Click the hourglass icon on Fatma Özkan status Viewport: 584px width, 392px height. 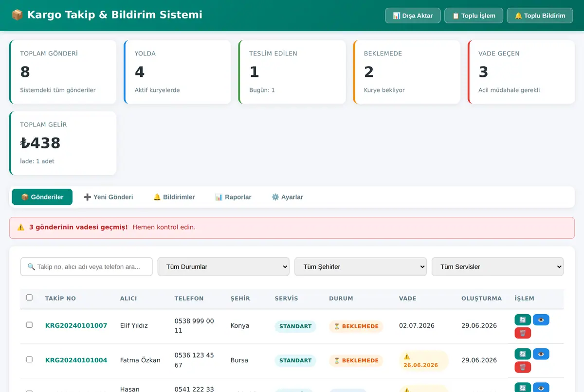337,360
